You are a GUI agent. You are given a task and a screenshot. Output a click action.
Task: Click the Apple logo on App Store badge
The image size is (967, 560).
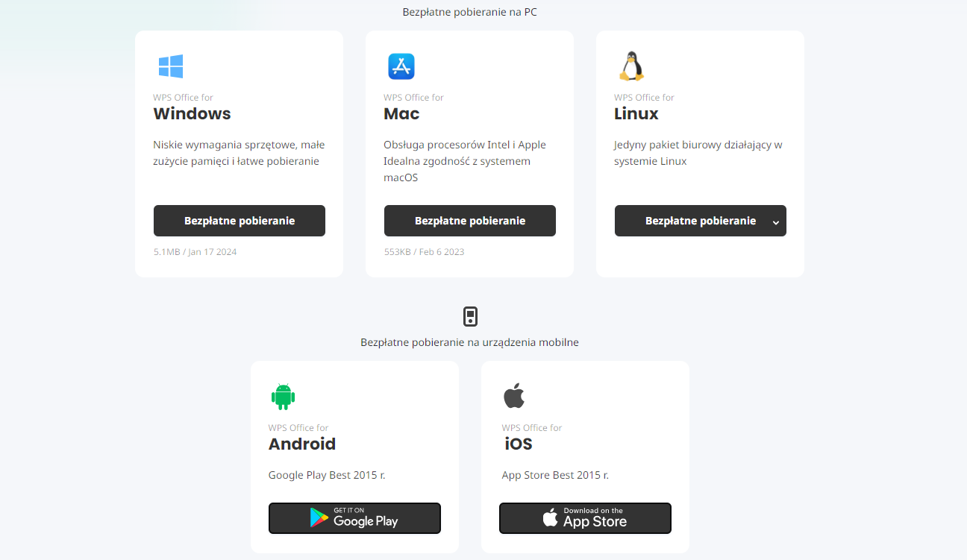tap(550, 518)
